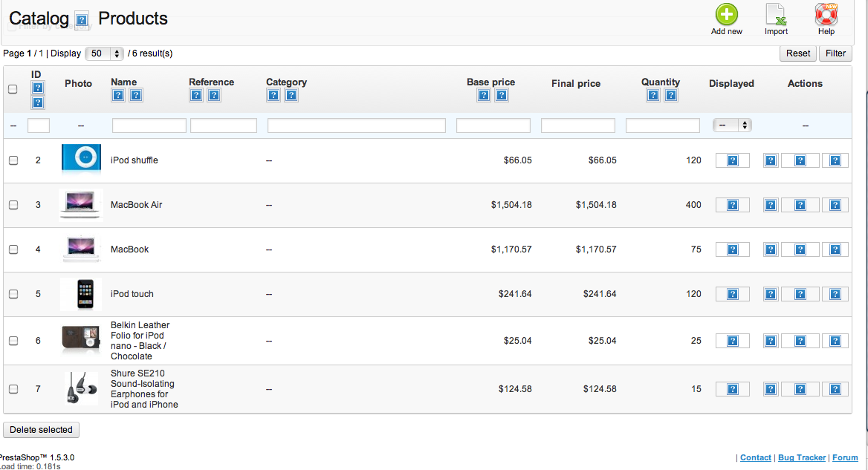Click the MacBook Air product photo

81,205
